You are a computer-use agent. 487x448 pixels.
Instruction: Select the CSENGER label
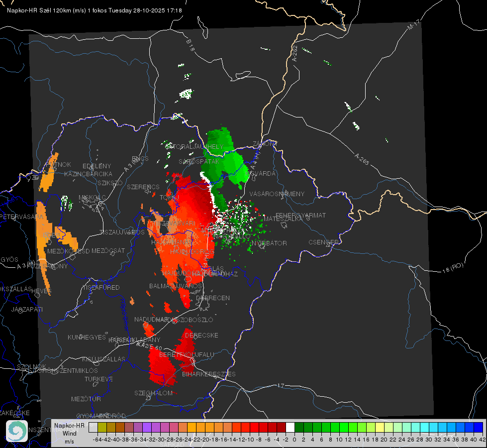point(323,242)
